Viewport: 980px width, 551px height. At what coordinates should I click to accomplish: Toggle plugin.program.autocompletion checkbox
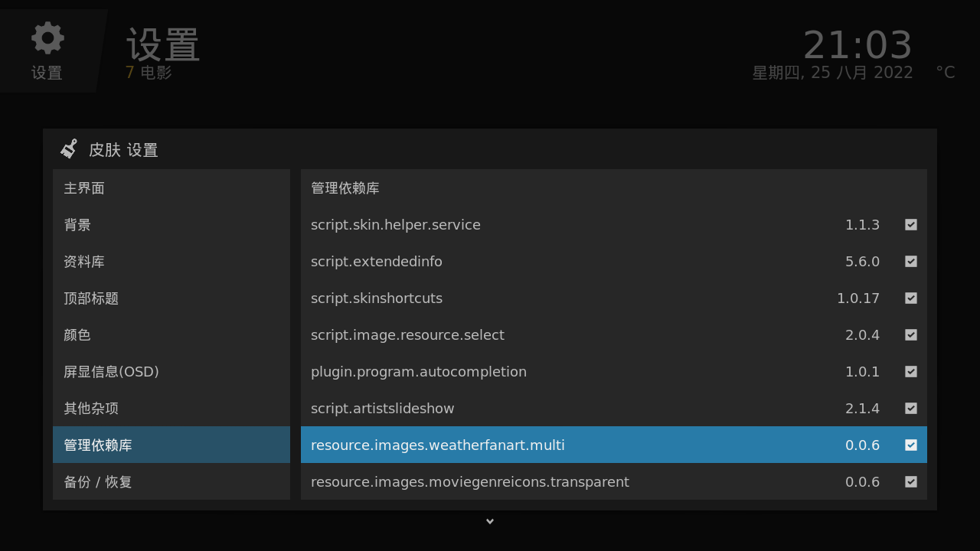(910, 372)
